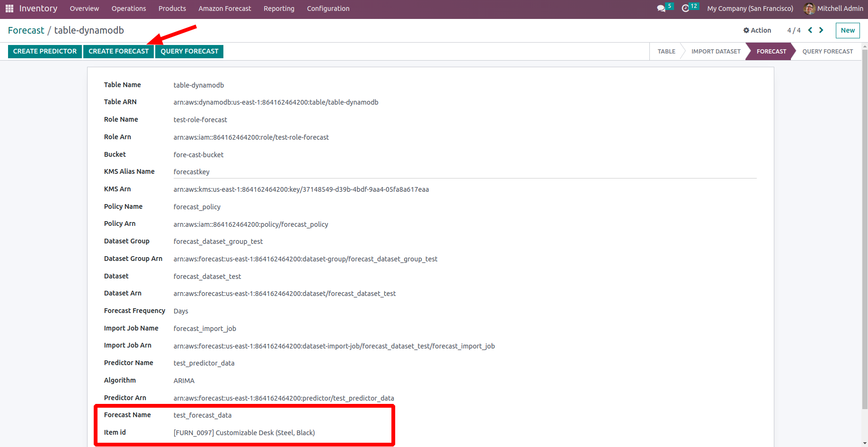This screenshot has height=447, width=868.
Task: Click the Dataset Arn value
Action: (284, 294)
